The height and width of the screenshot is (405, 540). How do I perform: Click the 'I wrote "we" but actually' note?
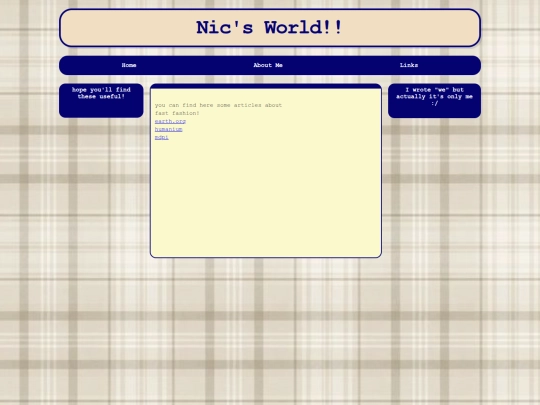[434, 100]
